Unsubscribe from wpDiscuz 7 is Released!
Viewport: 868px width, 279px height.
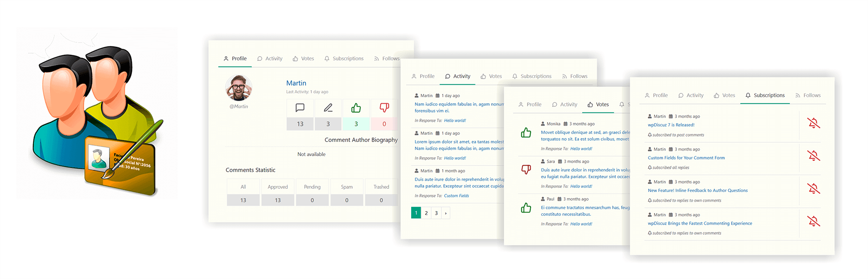click(813, 123)
